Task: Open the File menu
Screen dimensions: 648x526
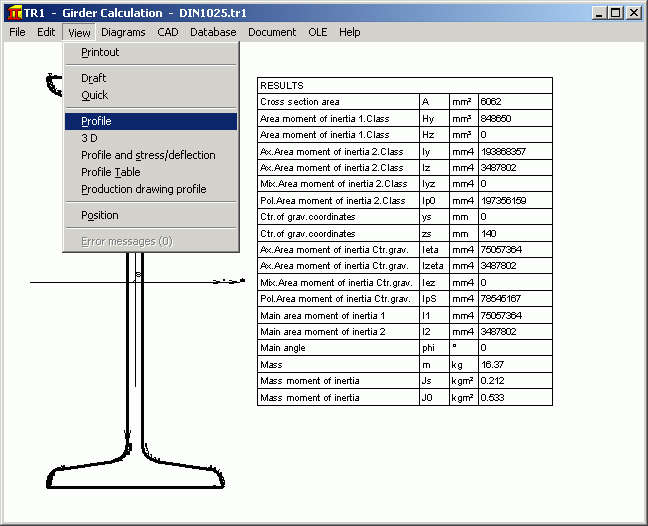Action: click(17, 32)
